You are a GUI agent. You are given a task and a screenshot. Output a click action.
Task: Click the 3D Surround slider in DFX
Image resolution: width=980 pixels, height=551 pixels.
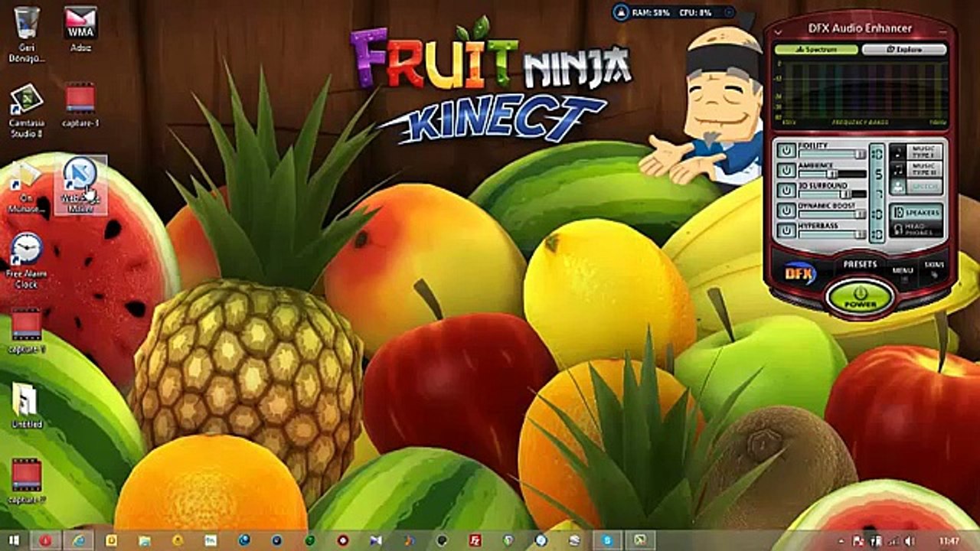(832, 194)
